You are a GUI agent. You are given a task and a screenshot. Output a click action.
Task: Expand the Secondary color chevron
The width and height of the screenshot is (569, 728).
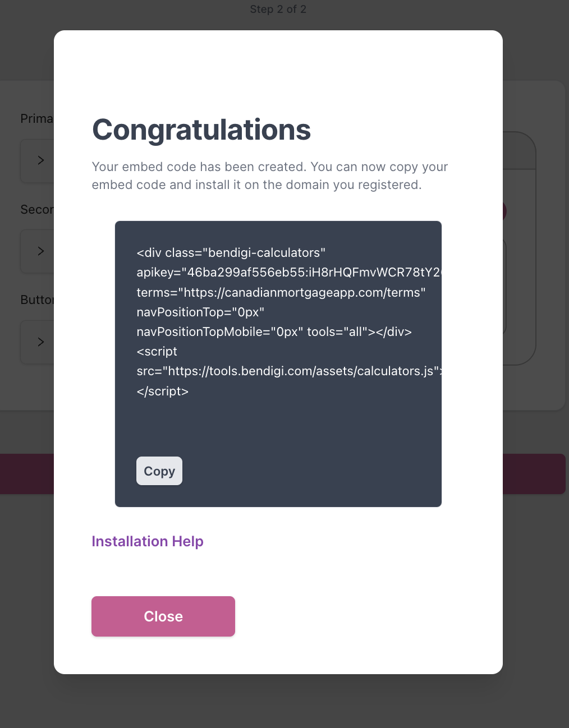coord(40,251)
